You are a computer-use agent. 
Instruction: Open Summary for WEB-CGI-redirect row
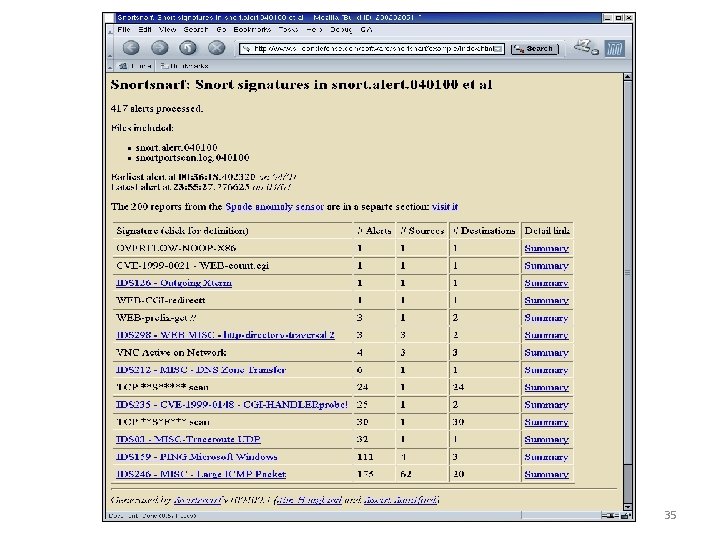click(546, 300)
